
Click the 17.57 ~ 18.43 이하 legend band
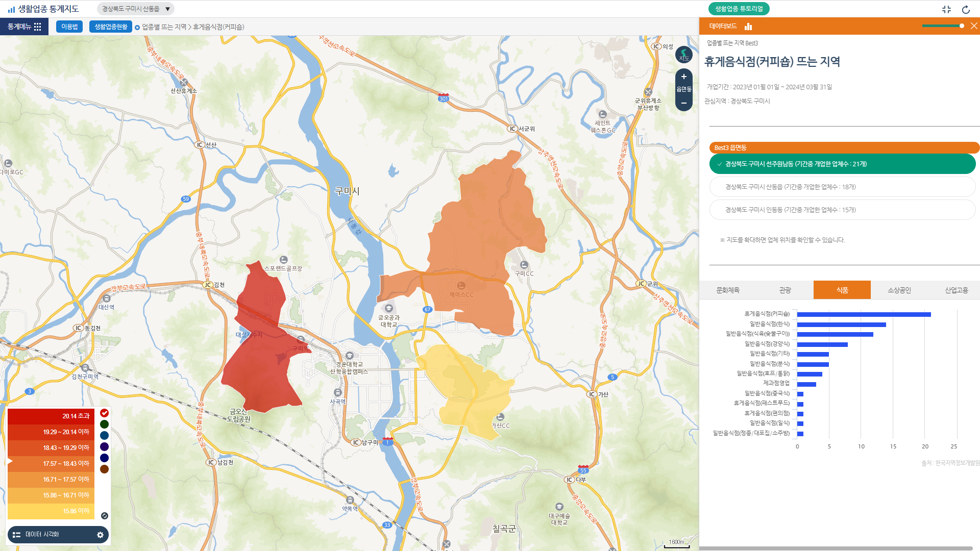(51, 464)
